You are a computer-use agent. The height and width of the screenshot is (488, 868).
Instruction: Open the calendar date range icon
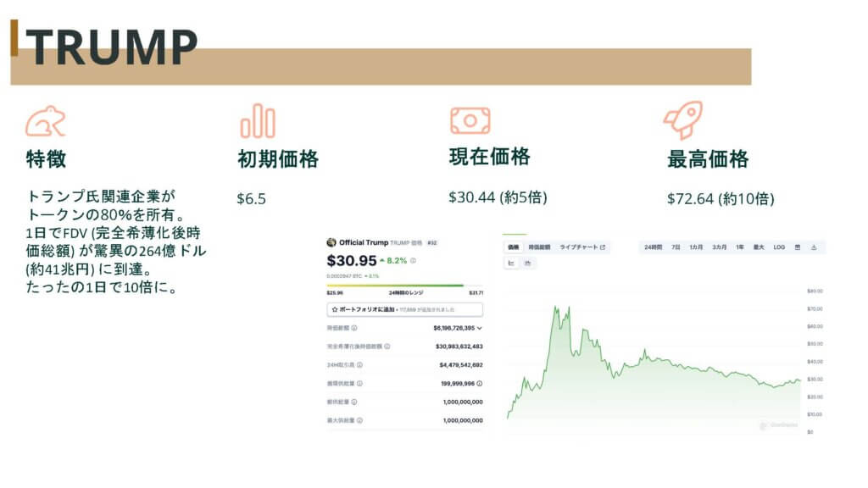(x=798, y=247)
